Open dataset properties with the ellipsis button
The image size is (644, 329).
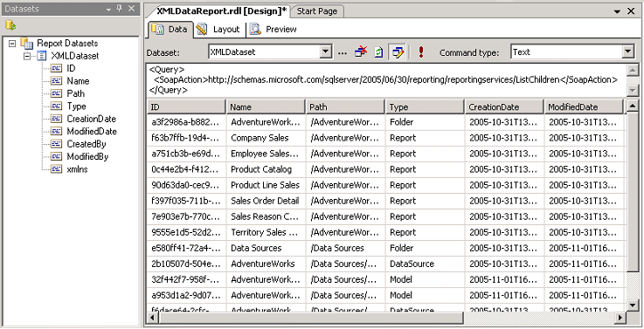click(x=343, y=52)
